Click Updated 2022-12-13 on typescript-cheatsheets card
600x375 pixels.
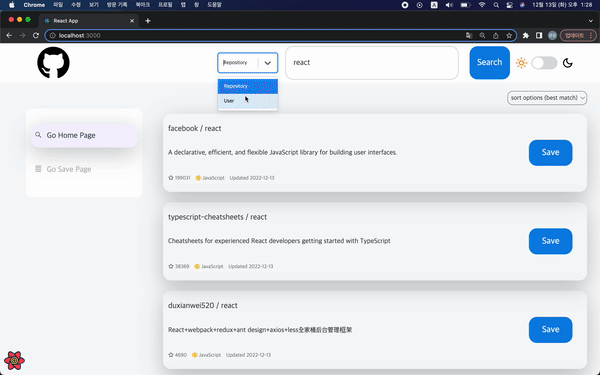251,266
